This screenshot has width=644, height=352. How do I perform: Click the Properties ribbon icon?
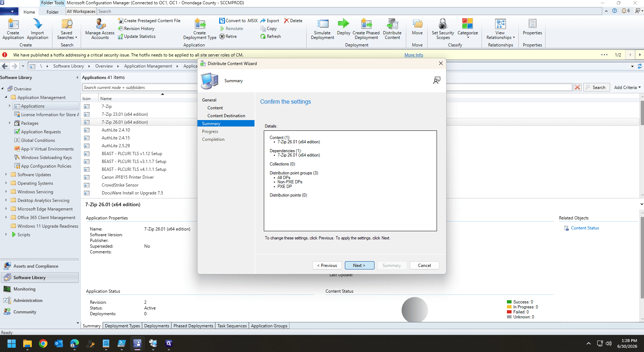(532, 27)
